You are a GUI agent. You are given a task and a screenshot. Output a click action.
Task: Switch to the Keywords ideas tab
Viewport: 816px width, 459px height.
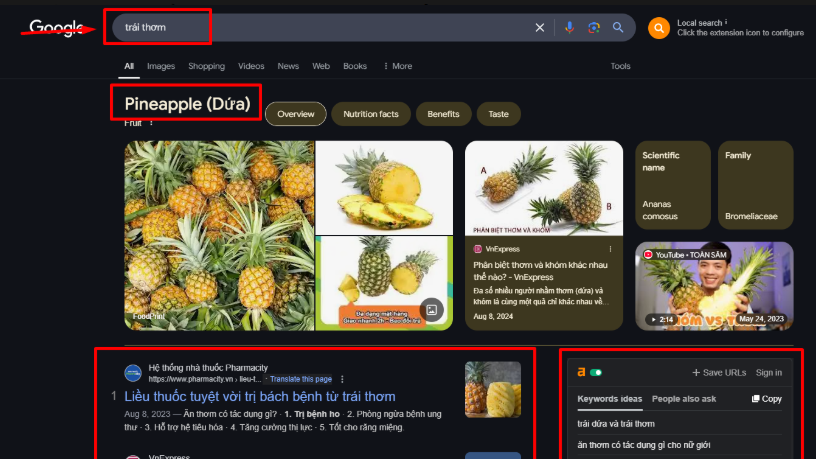click(x=609, y=399)
